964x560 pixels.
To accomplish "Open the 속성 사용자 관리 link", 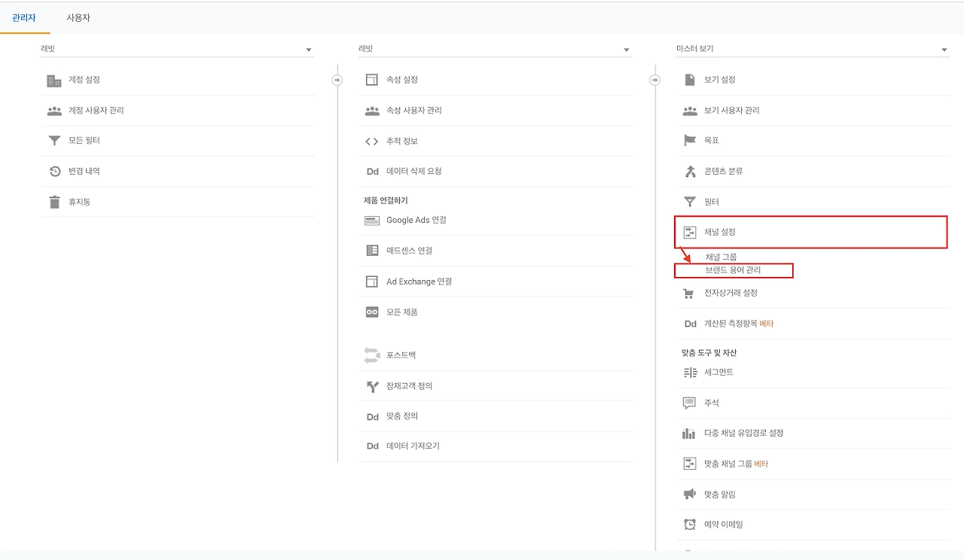I will tap(414, 111).
